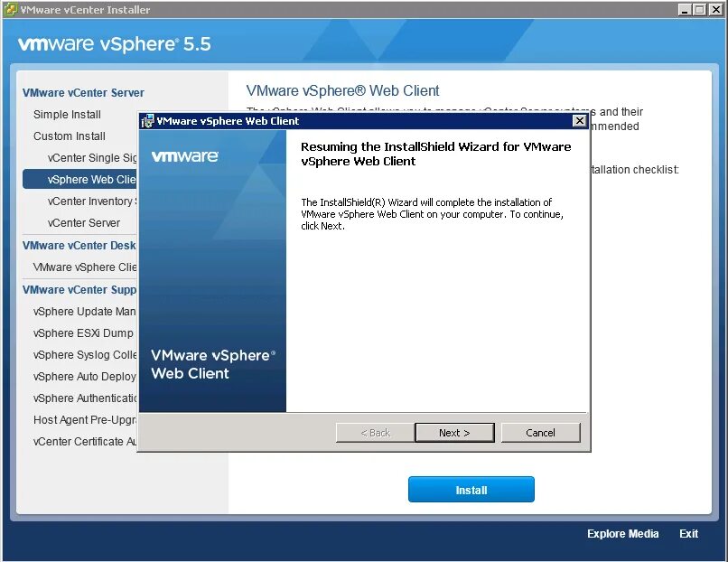The height and width of the screenshot is (562, 728).
Task: Click the VMware vSphere 5.5 banner logo
Action: click(x=114, y=44)
